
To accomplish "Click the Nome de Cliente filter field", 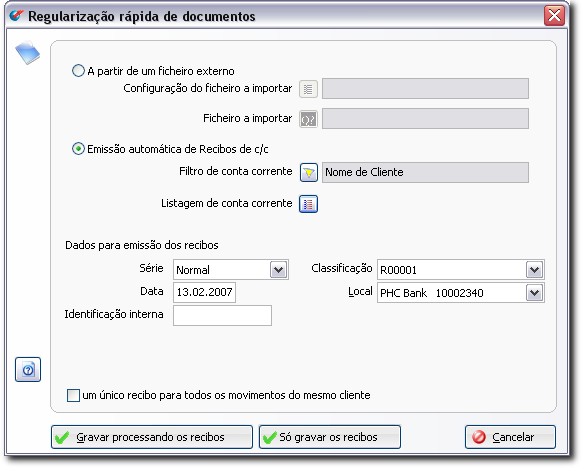I will pos(425,172).
